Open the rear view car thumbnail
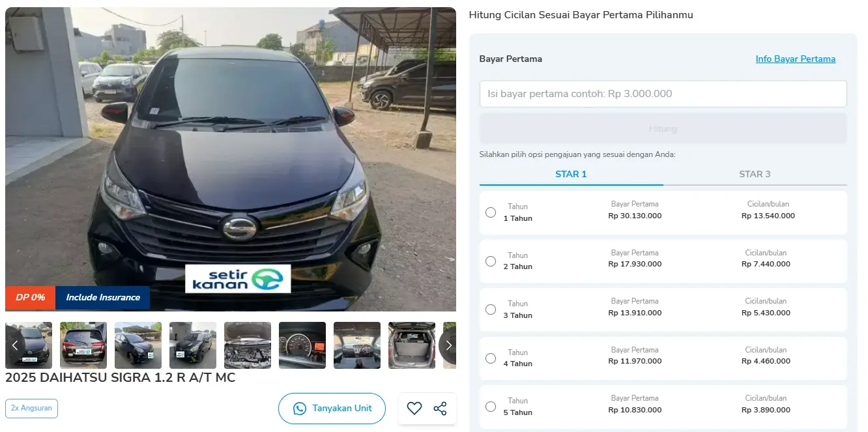 coord(83,345)
